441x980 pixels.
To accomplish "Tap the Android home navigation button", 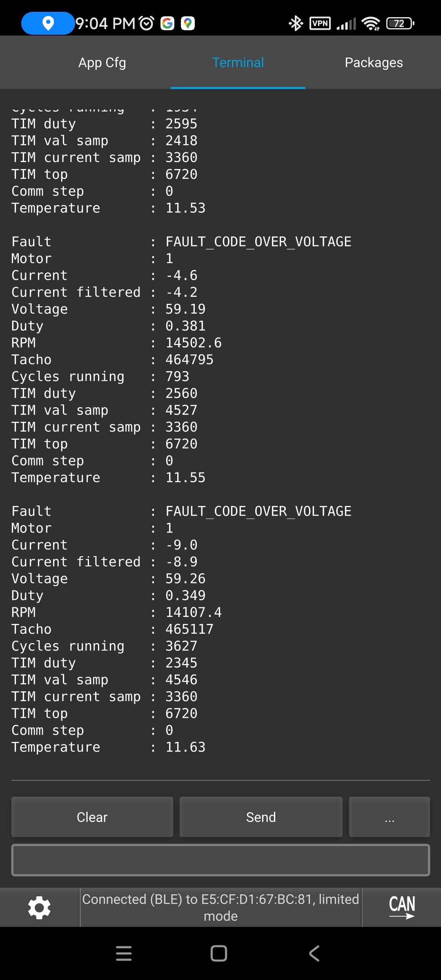I will point(219,953).
